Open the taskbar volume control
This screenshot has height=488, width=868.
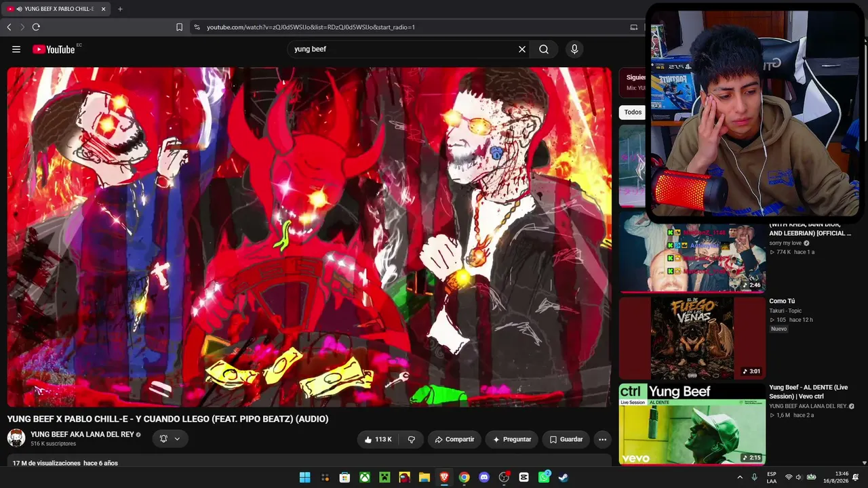point(799,477)
